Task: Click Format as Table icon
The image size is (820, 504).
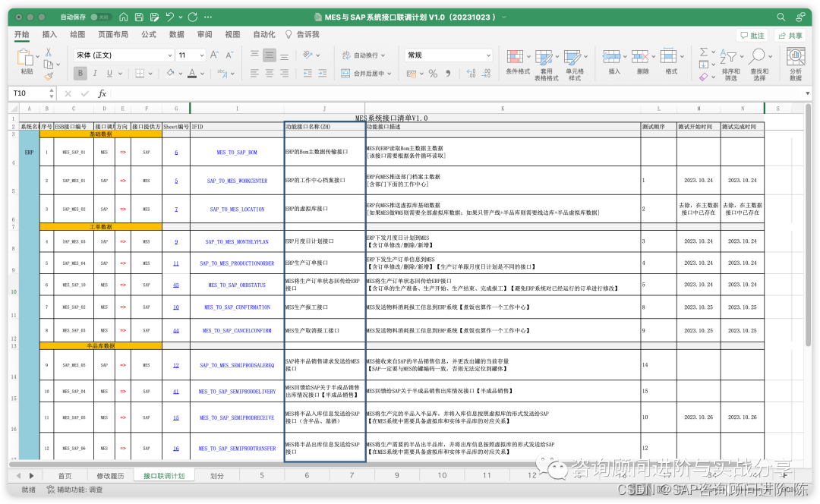Action: coord(544,57)
